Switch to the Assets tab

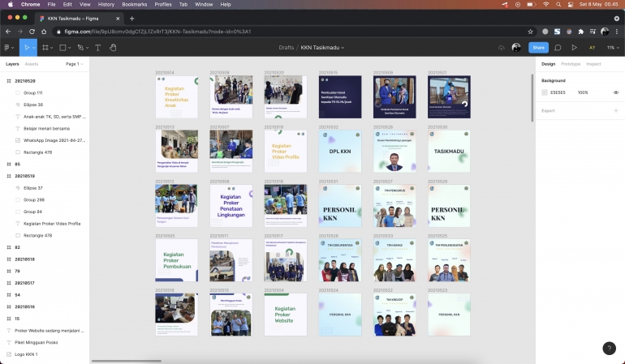coord(32,64)
